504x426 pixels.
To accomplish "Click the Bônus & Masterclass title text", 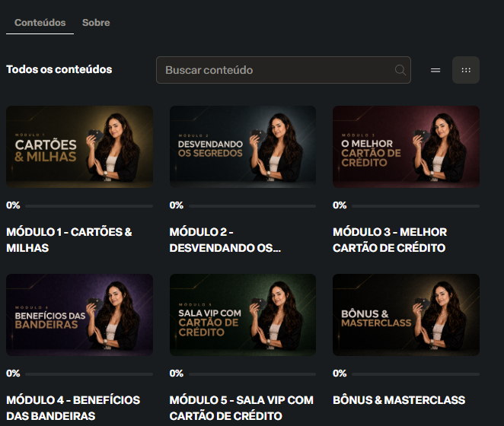I will pos(399,400).
